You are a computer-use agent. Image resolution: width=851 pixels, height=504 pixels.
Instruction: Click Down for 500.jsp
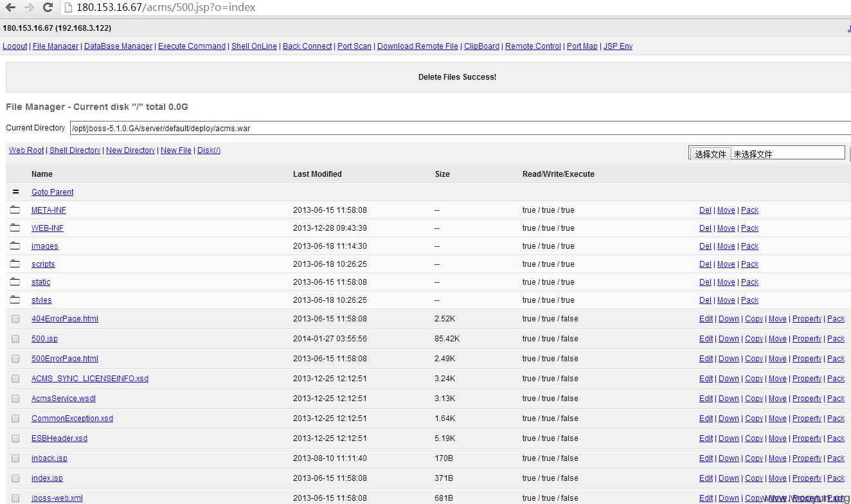(728, 339)
